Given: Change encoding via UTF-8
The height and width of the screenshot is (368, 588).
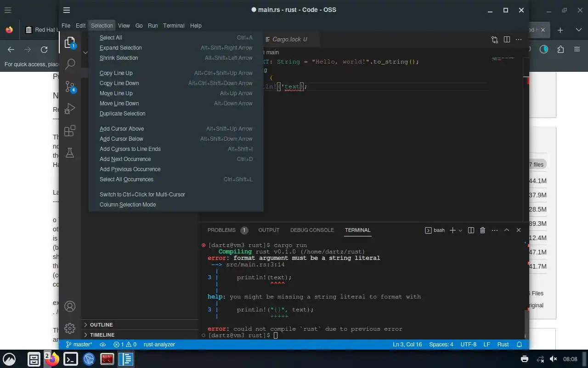Looking at the screenshot, I should click(x=469, y=345).
